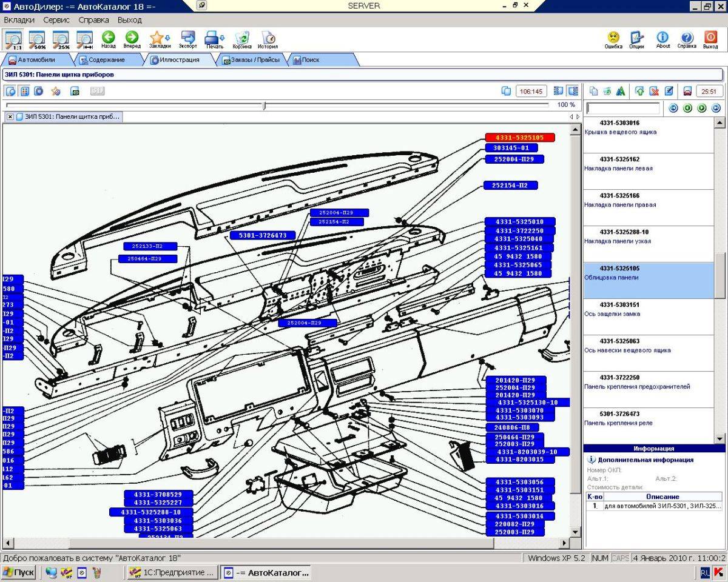Open the Выход menu
This screenshot has height=582, width=728.
coord(130,20)
